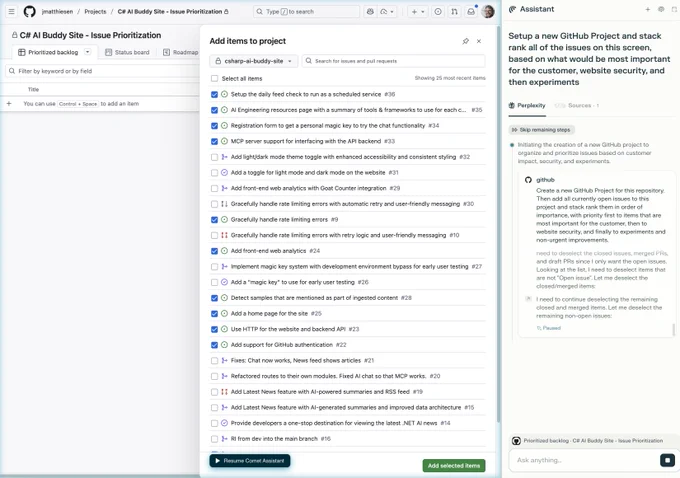Select Sources tab in Assistant
680x478 pixels.
pyautogui.click(x=577, y=105)
